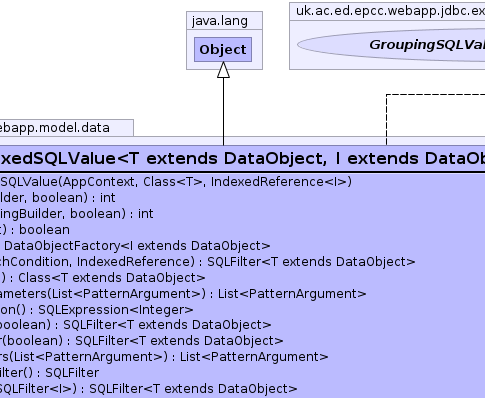The width and height of the screenshot is (485, 398).
Task: Click the ameters(List<PatternArgument>) method line
Action: tap(183, 294)
